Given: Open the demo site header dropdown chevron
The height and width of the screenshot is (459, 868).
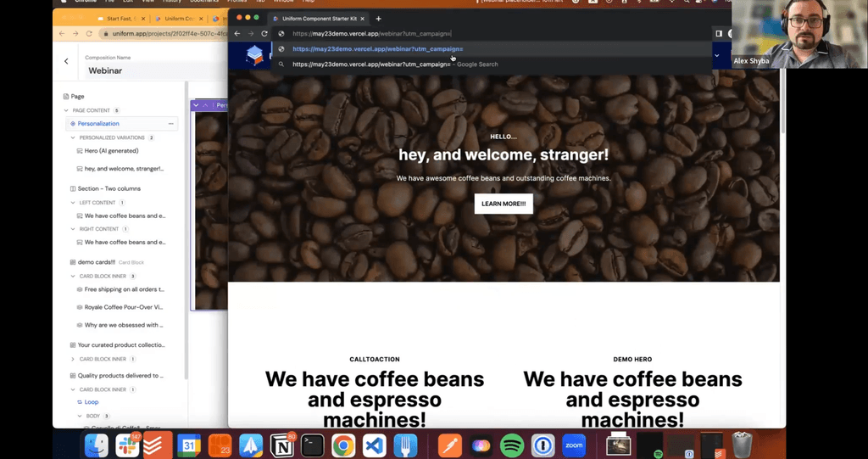Looking at the screenshot, I should click(717, 55).
